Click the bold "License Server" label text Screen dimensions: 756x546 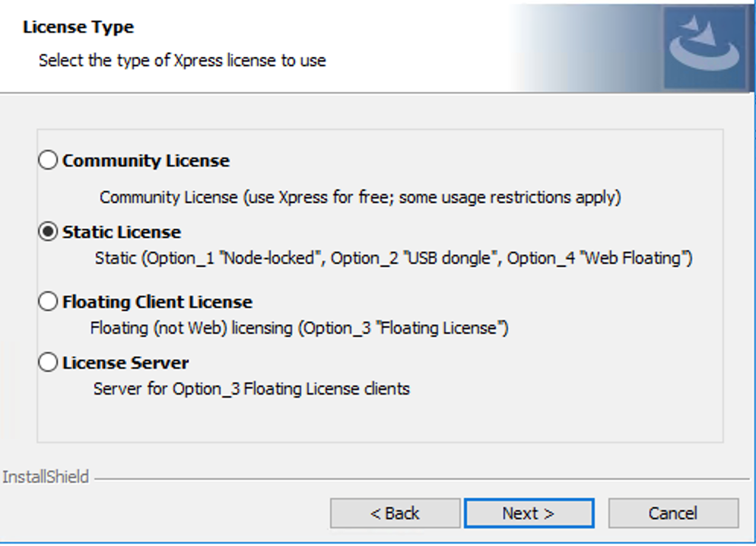[x=125, y=363]
